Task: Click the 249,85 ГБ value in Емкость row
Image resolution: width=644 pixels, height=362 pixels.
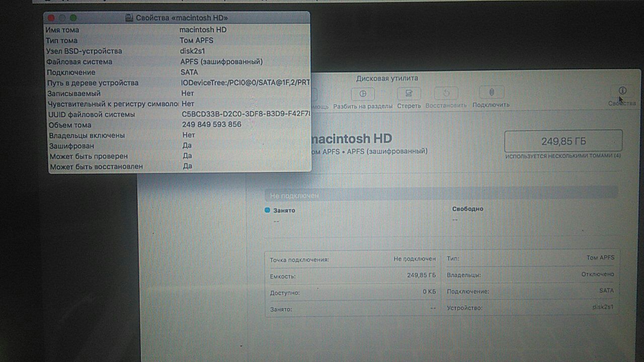Action: click(422, 276)
